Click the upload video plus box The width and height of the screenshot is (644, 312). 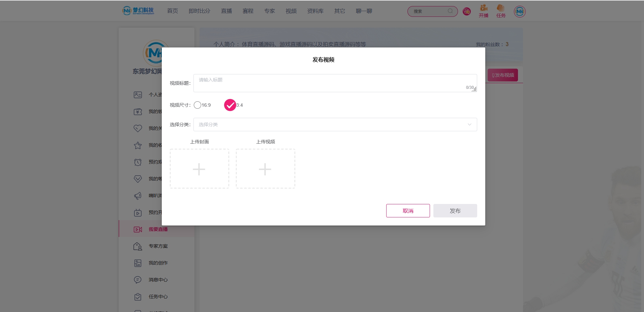click(265, 169)
